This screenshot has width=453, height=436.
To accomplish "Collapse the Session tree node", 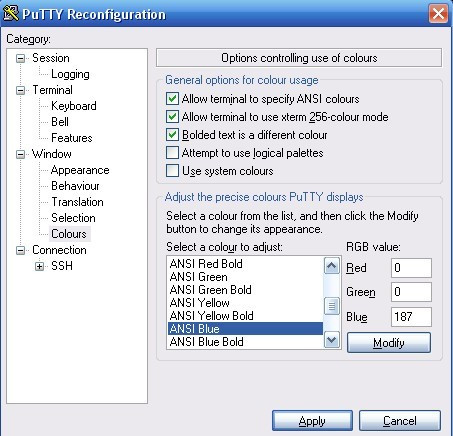I will pos(21,59).
